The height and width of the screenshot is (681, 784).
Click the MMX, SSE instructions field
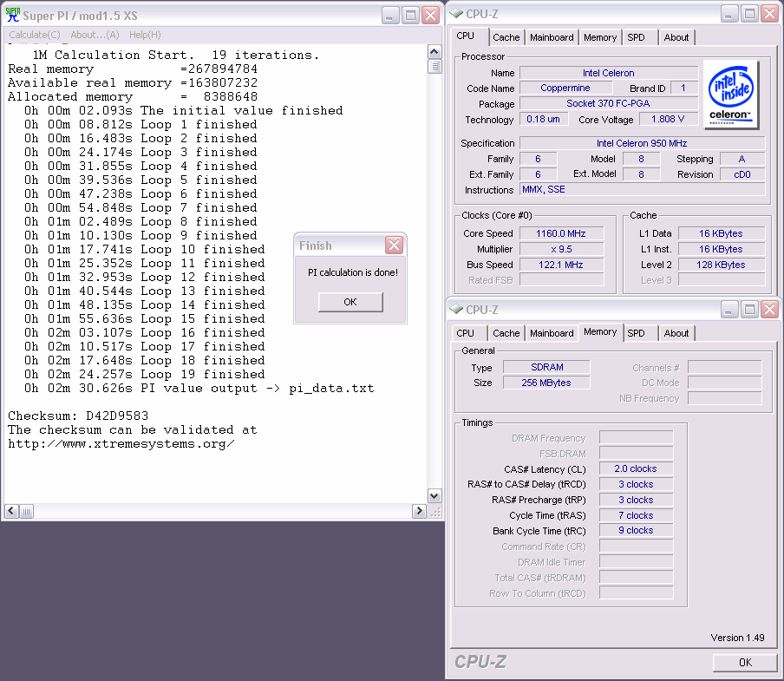(x=642, y=189)
